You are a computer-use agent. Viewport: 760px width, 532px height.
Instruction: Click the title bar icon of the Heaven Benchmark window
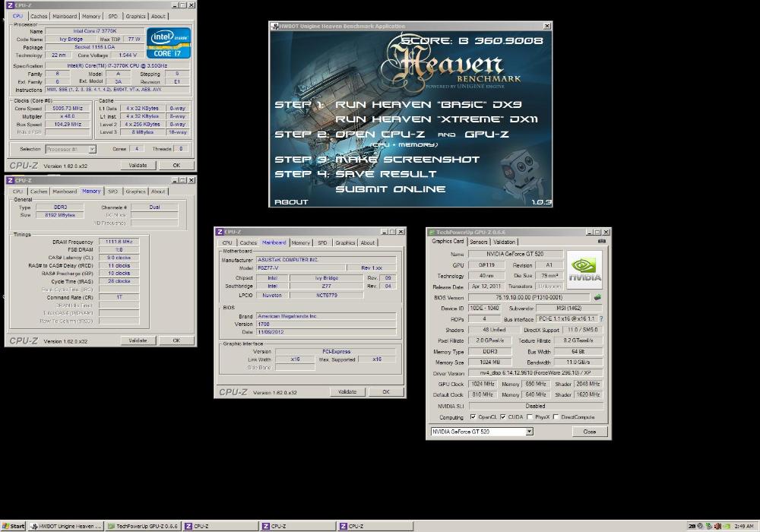pyautogui.click(x=275, y=26)
